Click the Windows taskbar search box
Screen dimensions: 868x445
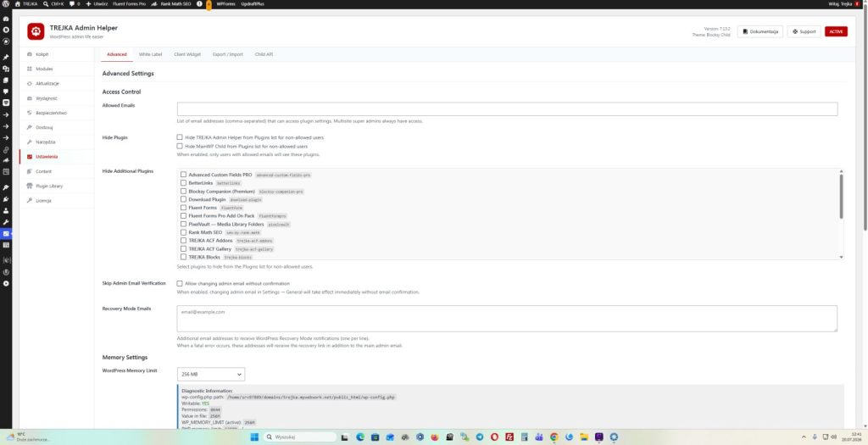[x=301, y=437]
